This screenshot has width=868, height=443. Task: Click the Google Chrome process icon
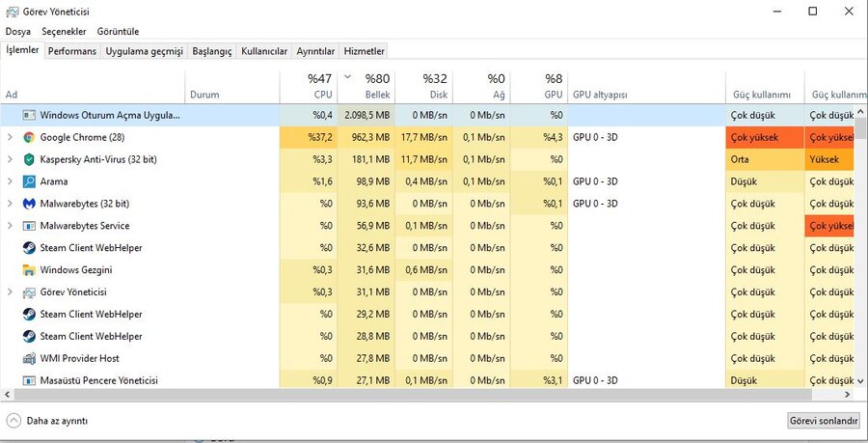[x=29, y=137]
